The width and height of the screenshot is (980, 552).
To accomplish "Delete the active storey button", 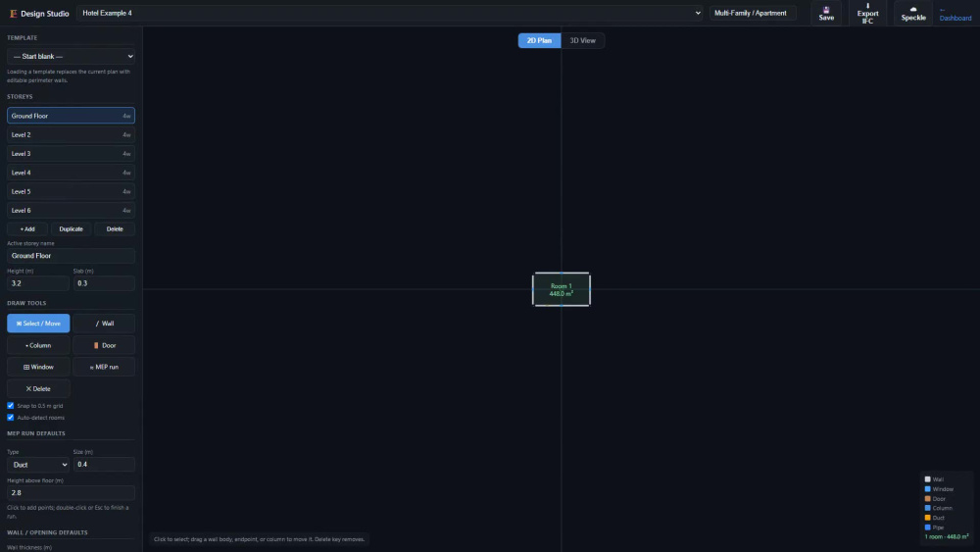I will [115, 228].
